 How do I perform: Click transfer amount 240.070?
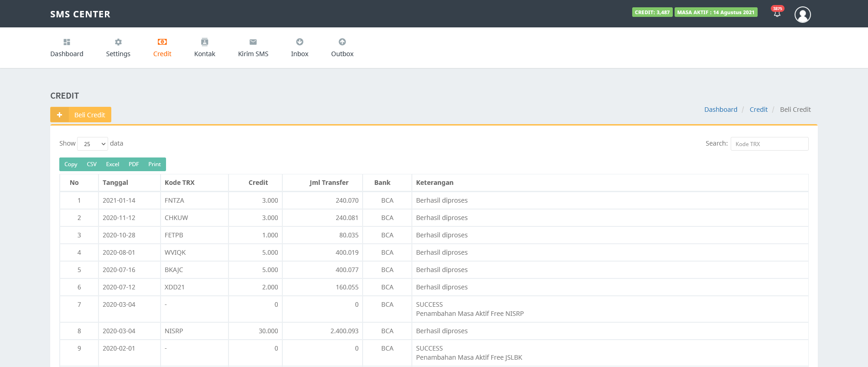(347, 200)
